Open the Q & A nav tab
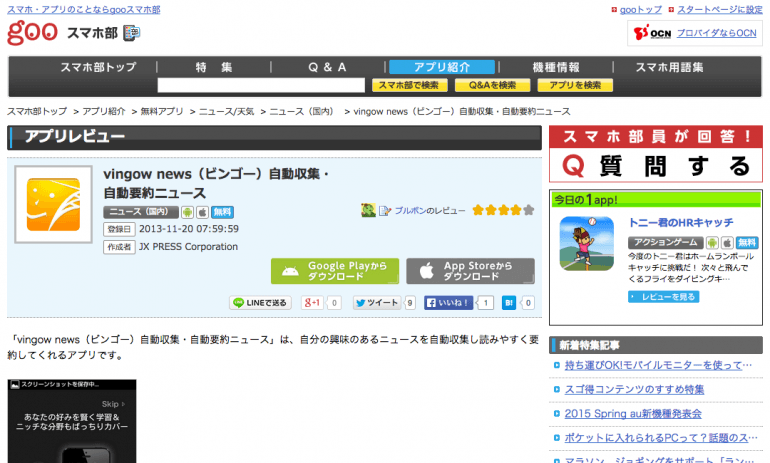The width and height of the screenshot is (770, 463). pos(327,67)
